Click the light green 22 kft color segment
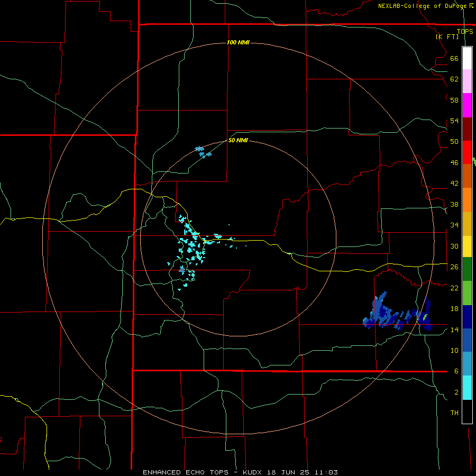Image resolution: width=476 pixels, height=476 pixels. click(467, 293)
